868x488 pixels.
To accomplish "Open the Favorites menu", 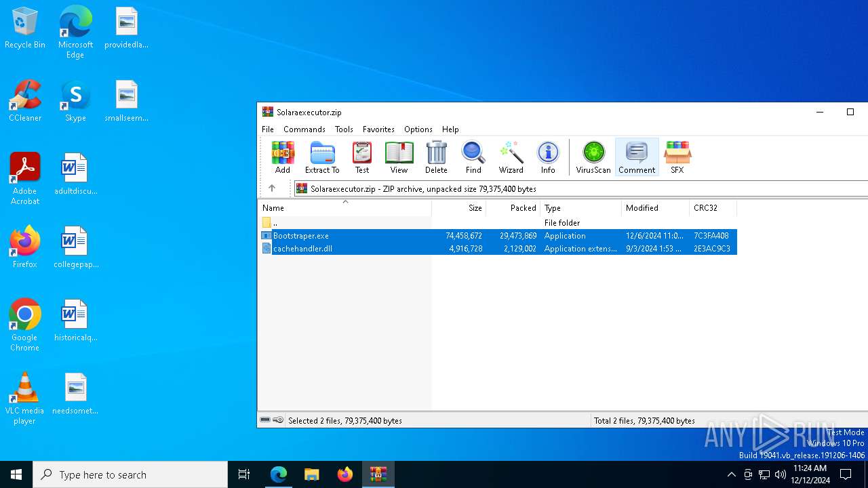I will pyautogui.click(x=378, y=129).
